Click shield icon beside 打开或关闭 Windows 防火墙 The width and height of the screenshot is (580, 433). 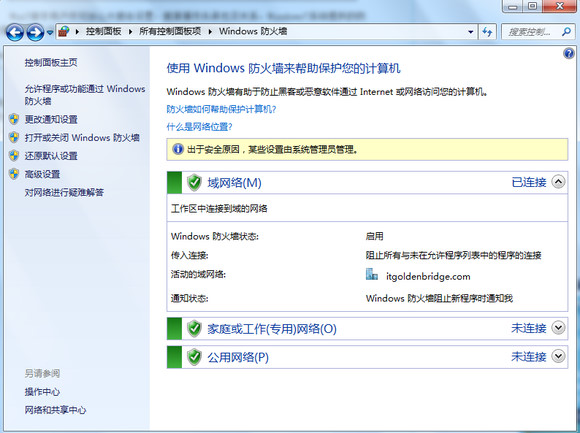(x=14, y=137)
